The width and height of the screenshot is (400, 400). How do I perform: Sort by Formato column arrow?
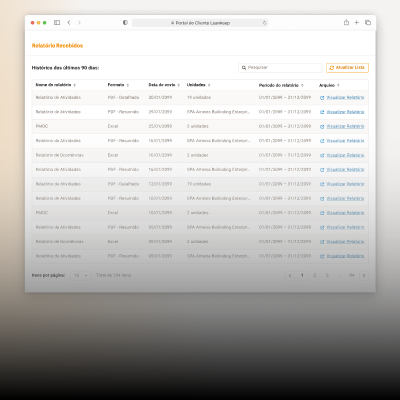[x=128, y=85]
